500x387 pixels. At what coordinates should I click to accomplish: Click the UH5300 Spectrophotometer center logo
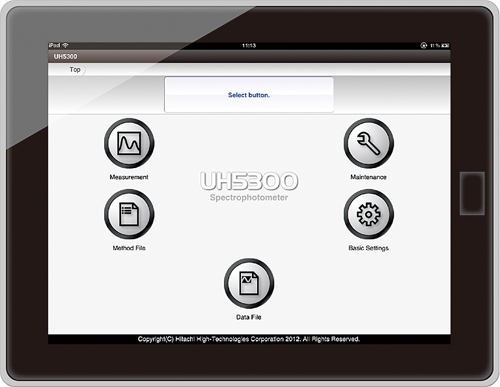[249, 187]
